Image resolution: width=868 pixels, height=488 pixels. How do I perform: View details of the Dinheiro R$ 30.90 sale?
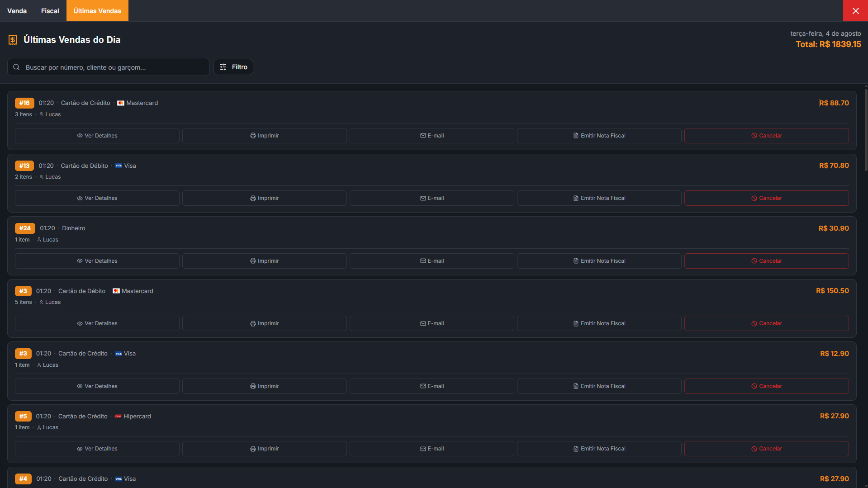[x=97, y=261]
